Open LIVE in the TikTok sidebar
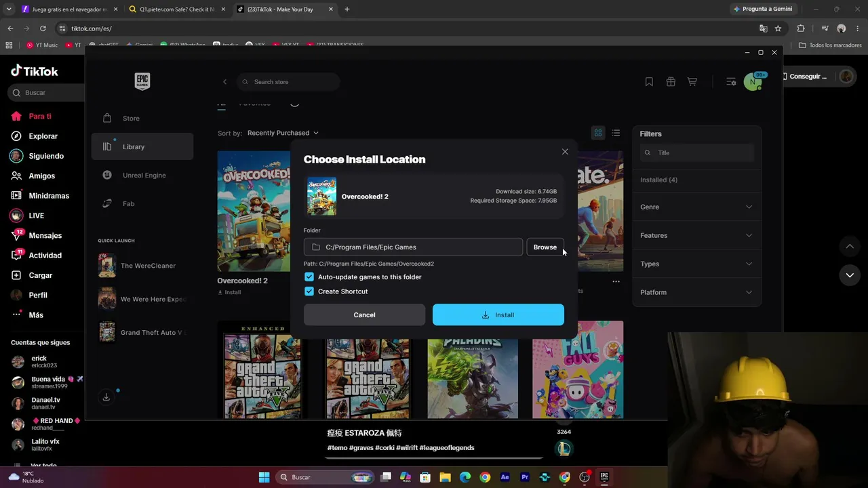 36,216
